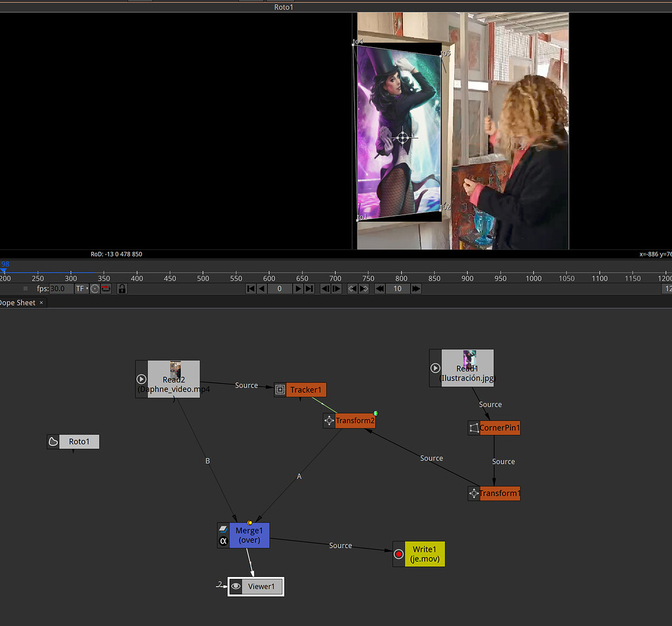This screenshot has width=672, height=626.
Task: Toggle the frame range lock in the timeline toolbar
Action: pos(122,289)
